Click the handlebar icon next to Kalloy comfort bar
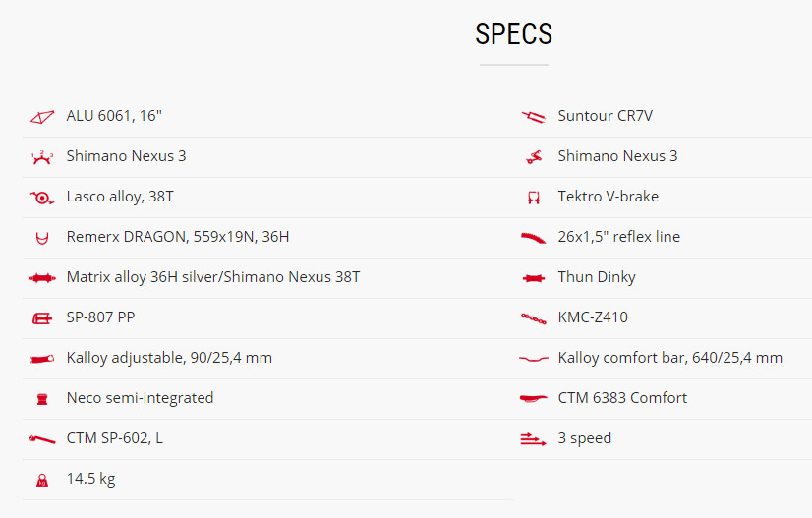The image size is (812, 518). pos(534,359)
